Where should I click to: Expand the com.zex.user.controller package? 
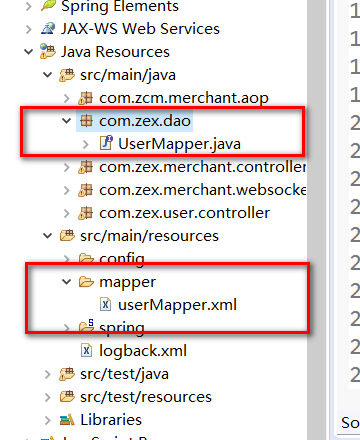(67, 213)
